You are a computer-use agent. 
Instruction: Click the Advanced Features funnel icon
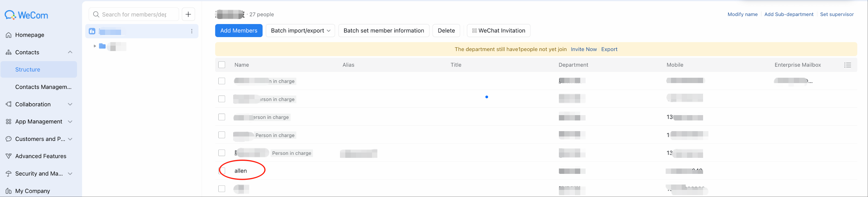9,156
